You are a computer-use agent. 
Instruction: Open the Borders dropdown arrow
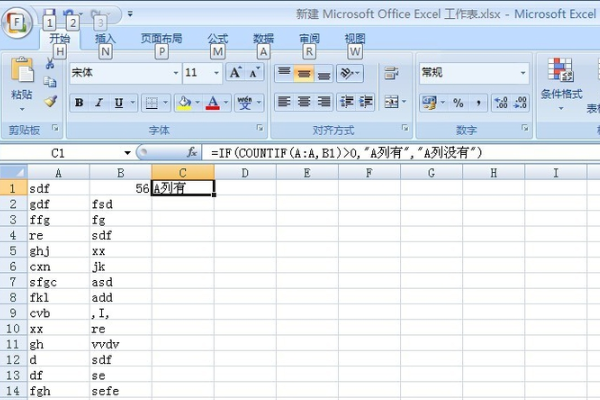tap(166, 103)
